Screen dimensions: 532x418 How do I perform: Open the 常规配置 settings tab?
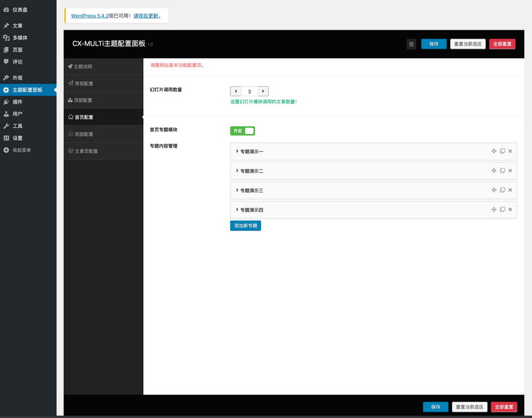point(84,84)
